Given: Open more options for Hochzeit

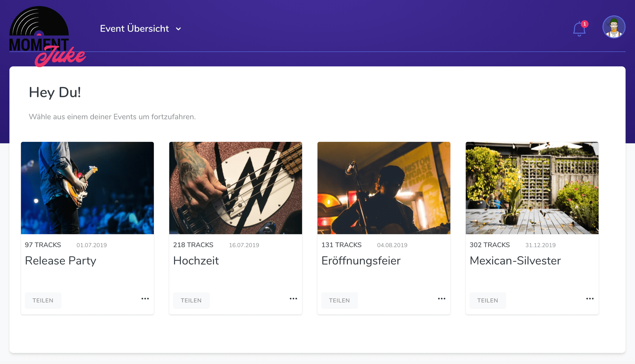Looking at the screenshot, I should pyautogui.click(x=293, y=299).
